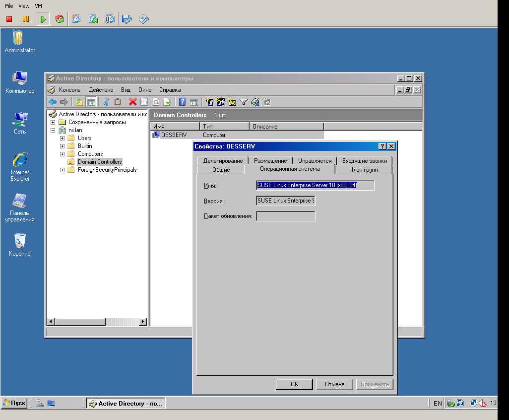The image size is (509, 420).
Task: Click the tree pane scrollbar right arrow
Action: point(142,322)
